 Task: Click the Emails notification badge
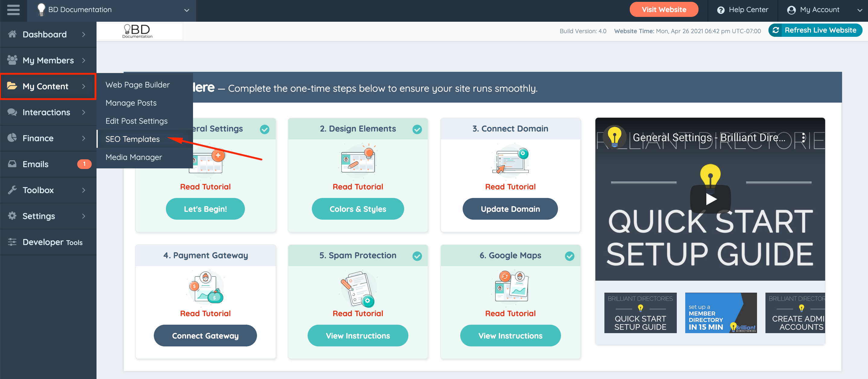click(84, 164)
